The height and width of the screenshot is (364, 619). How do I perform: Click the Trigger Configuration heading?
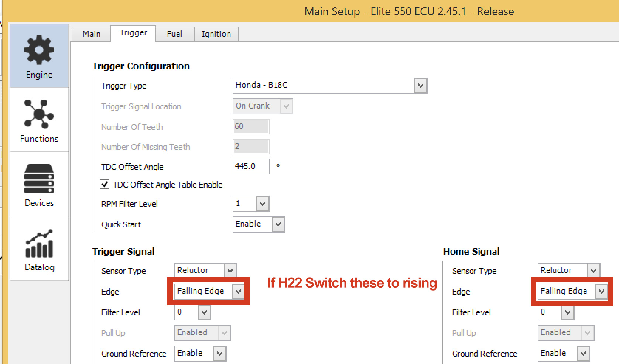click(141, 66)
